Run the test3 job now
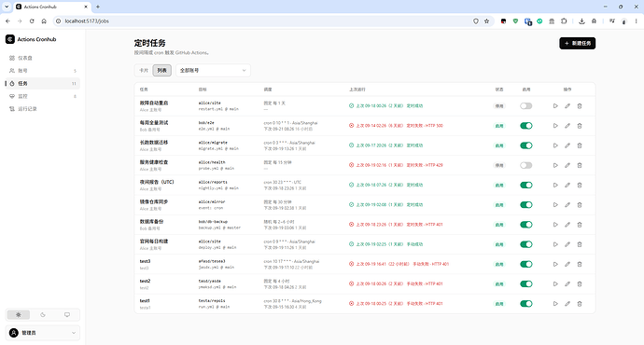644x345 pixels. [555, 264]
